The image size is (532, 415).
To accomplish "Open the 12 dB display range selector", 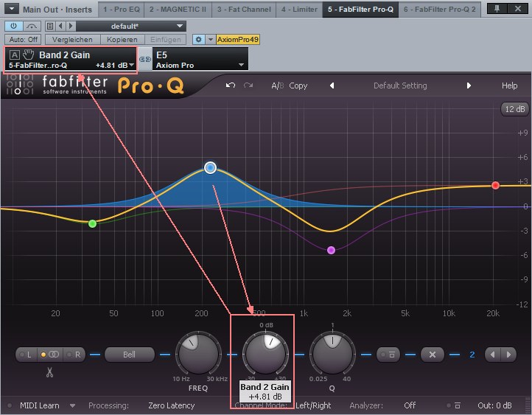I will pos(515,109).
